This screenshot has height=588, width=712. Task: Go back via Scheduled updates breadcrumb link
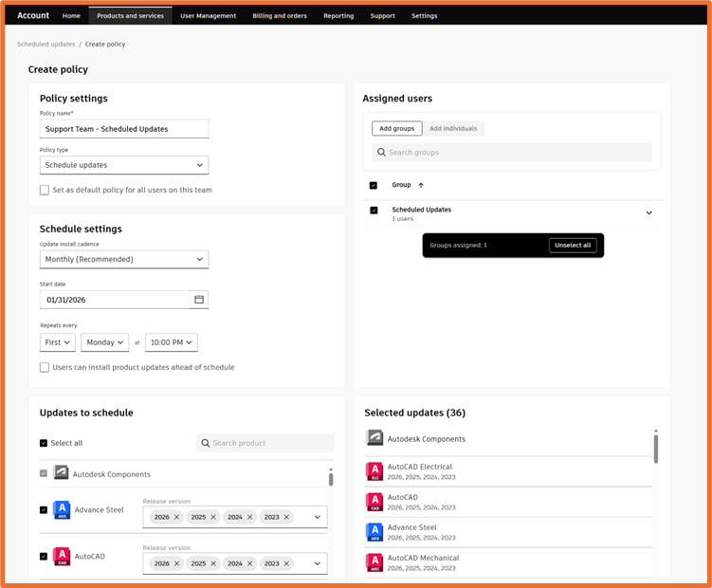click(46, 44)
